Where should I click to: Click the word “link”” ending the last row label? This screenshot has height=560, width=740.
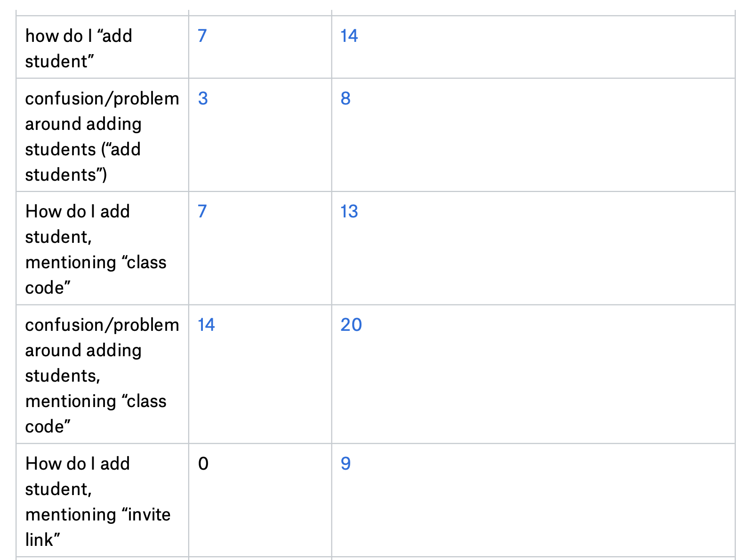coord(43,540)
